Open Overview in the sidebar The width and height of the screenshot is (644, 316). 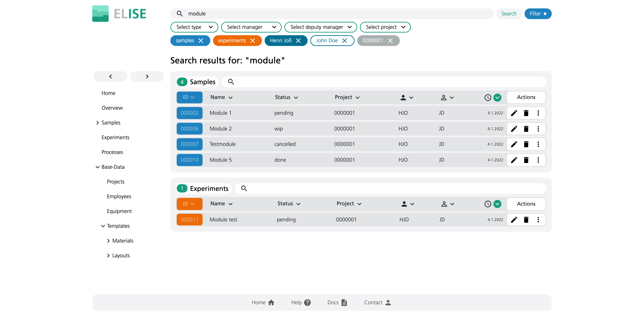coord(112,108)
